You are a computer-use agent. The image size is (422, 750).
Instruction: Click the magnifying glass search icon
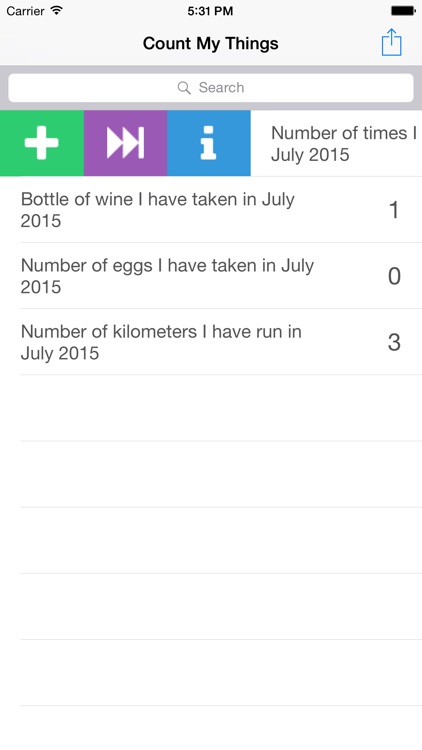[x=184, y=88]
